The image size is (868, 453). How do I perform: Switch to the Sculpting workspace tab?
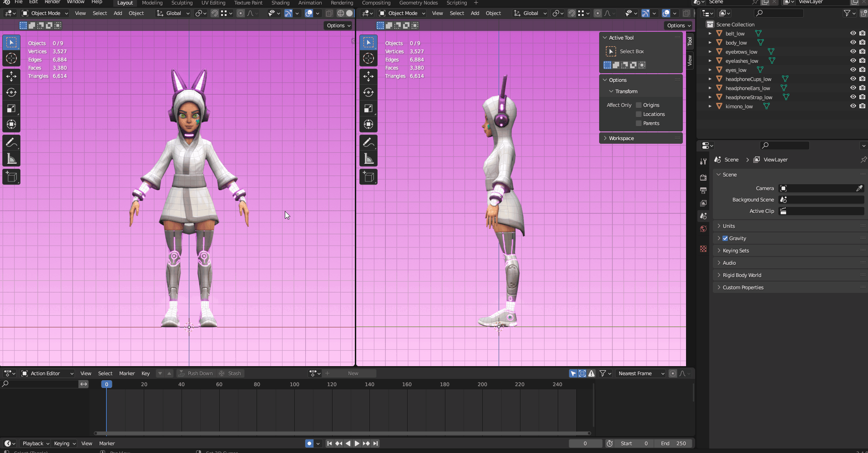182,3
